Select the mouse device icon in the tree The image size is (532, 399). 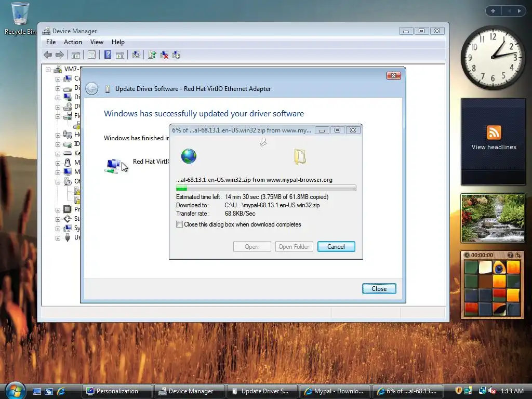point(68,163)
